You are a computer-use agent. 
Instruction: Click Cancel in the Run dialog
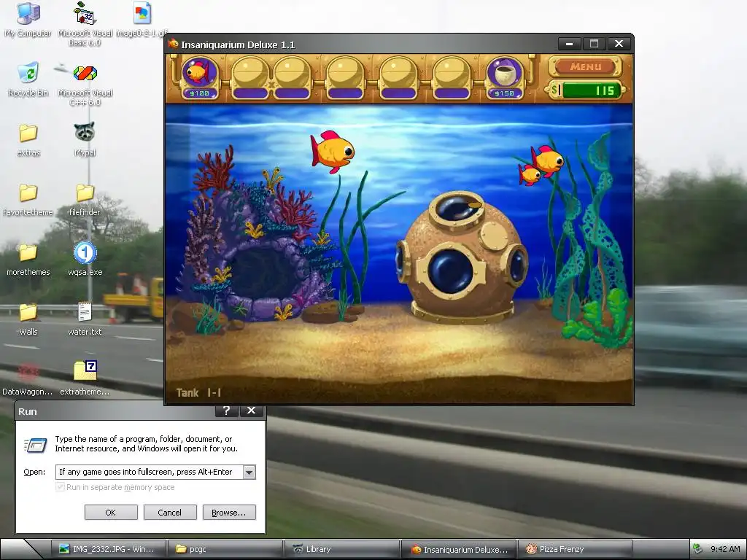point(169,513)
